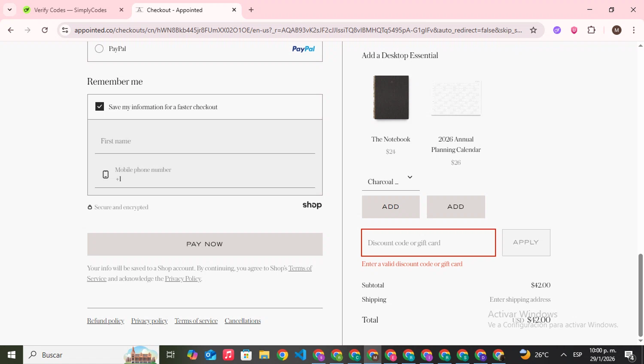Launch Copilot from the taskbar
This screenshot has width=644, height=364.
point(192,355)
